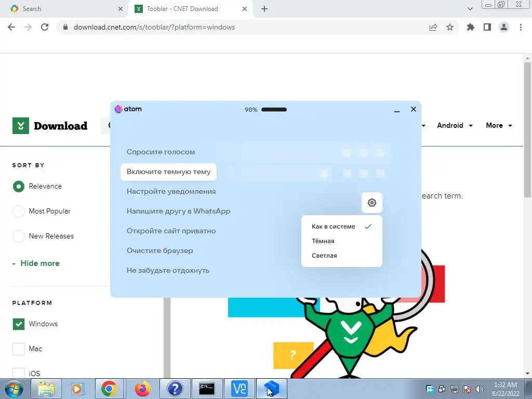Screen dimensions: 532x399
Task: Check the iOS platform checkbox
Action: pyautogui.click(x=19, y=373)
